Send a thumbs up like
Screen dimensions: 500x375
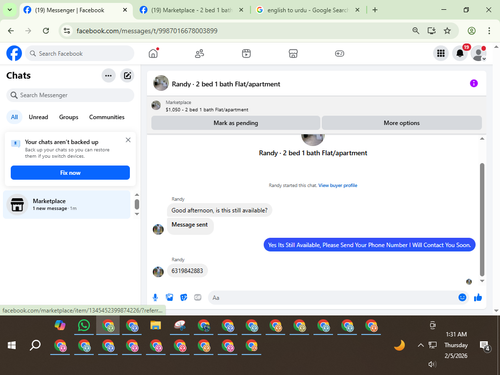[x=478, y=297]
